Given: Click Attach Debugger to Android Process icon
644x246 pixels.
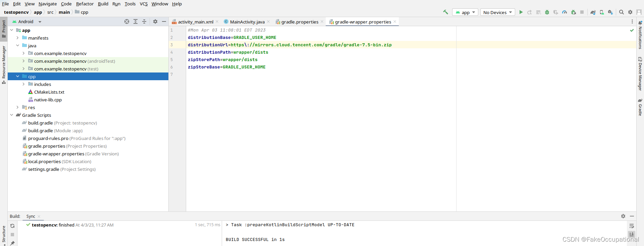Looking at the screenshot, I should (573, 12).
